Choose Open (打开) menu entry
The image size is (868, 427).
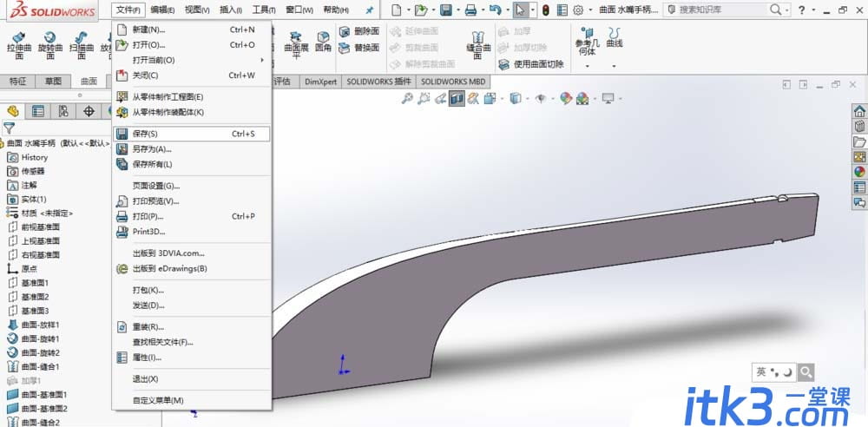point(192,45)
